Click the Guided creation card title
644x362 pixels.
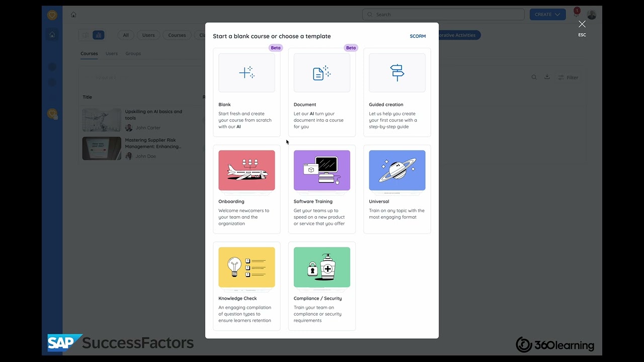(x=386, y=105)
